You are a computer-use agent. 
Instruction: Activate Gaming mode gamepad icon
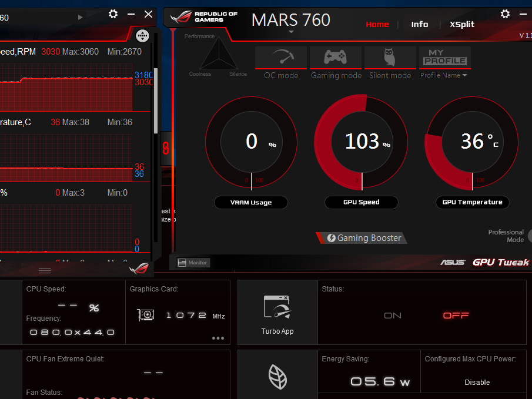point(336,58)
